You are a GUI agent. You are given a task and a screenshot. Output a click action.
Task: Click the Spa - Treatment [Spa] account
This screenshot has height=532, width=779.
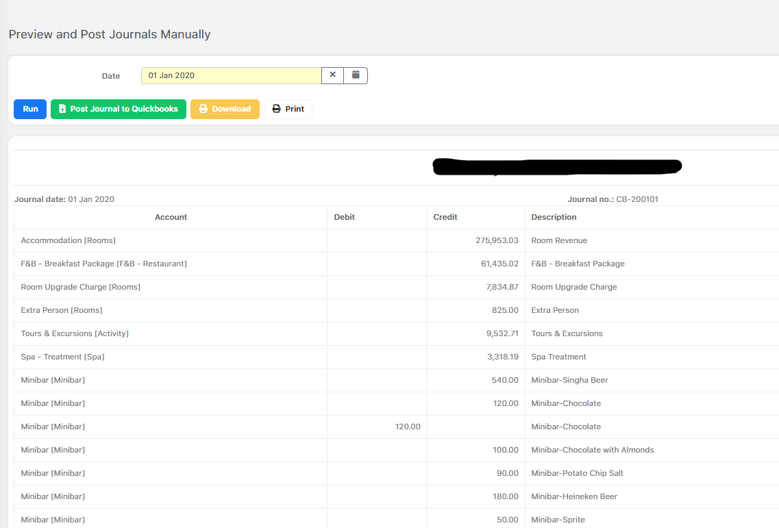[63, 357]
